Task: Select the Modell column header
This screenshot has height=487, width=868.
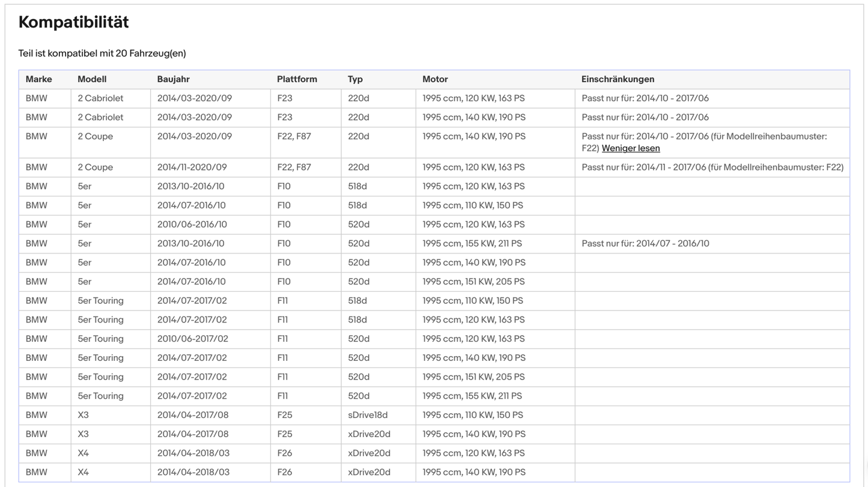Action: point(92,79)
